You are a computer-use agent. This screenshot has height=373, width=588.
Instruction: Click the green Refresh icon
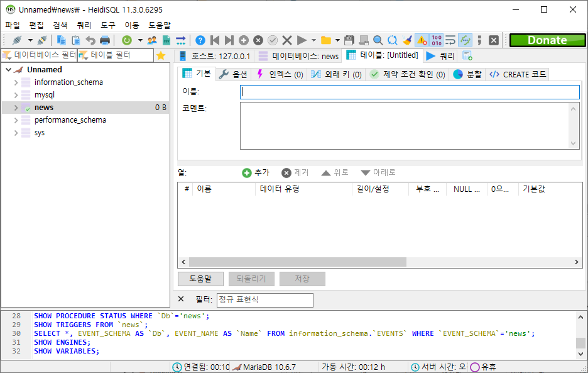click(127, 40)
